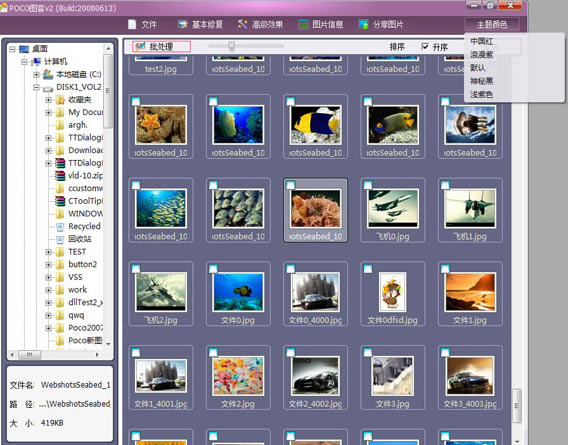
Task: Expand the button2 folder node
Action: pos(48,265)
